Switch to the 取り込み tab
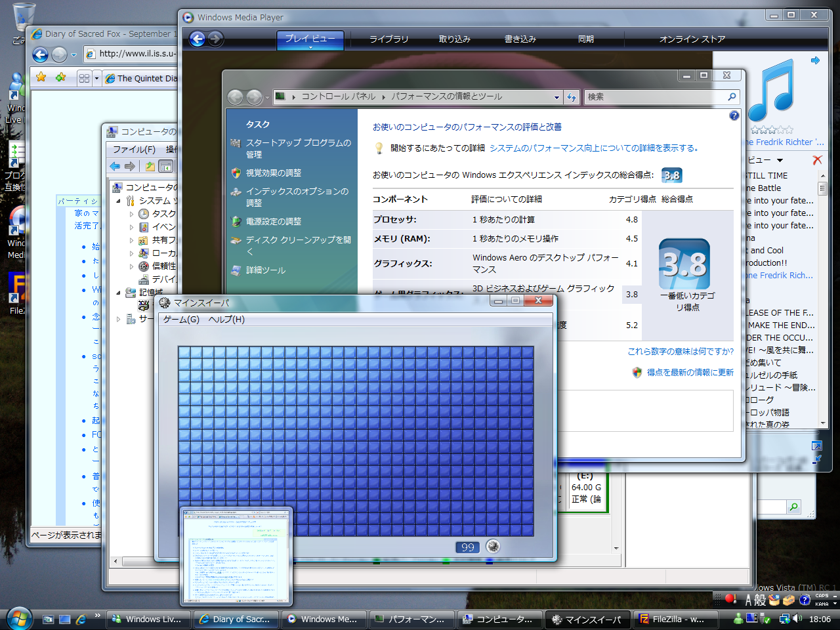Screen dimensions: 840x630 tap(455, 39)
